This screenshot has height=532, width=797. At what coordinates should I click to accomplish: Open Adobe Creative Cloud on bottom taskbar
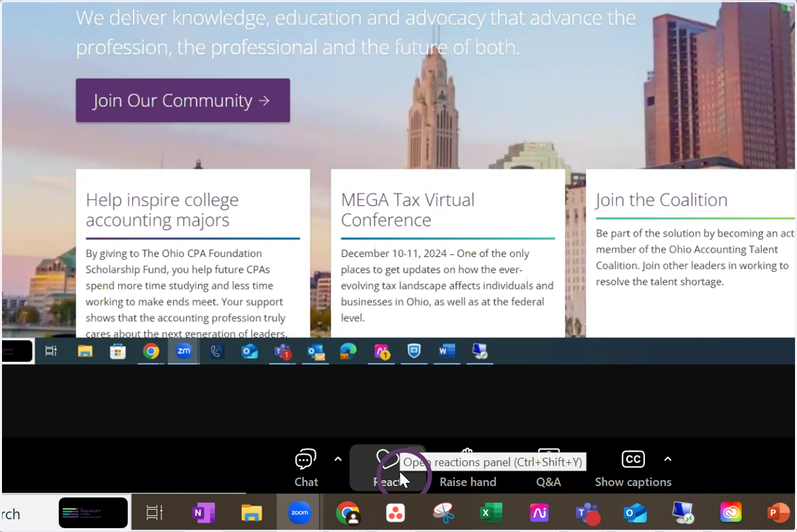pyautogui.click(x=731, y=513)
